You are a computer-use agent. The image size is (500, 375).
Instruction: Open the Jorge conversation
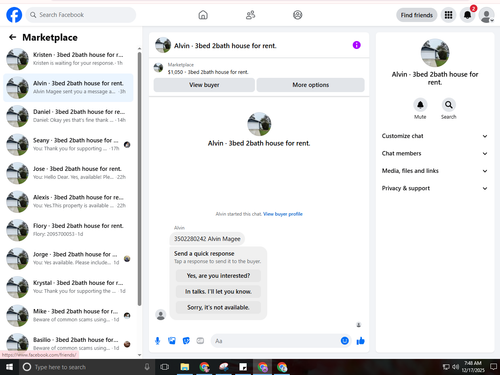[68, 259]
